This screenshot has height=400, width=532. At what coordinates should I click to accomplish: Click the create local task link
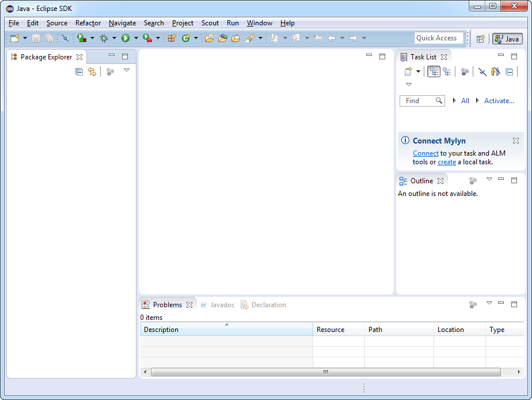click(x=447, y=163)
